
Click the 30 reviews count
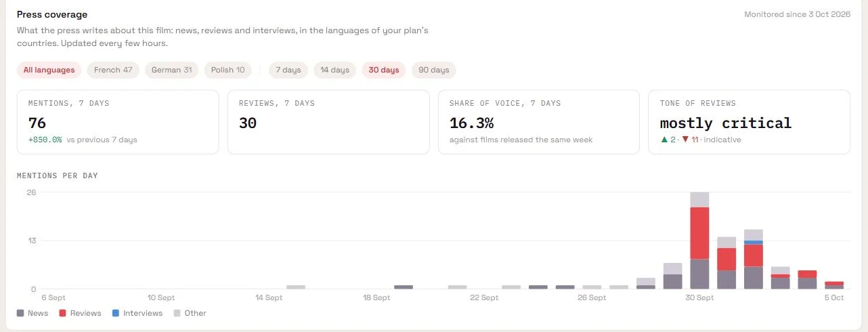248,123
